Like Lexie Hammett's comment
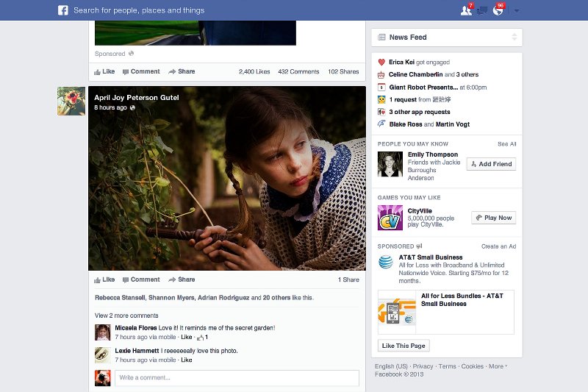 coord(187,360)
